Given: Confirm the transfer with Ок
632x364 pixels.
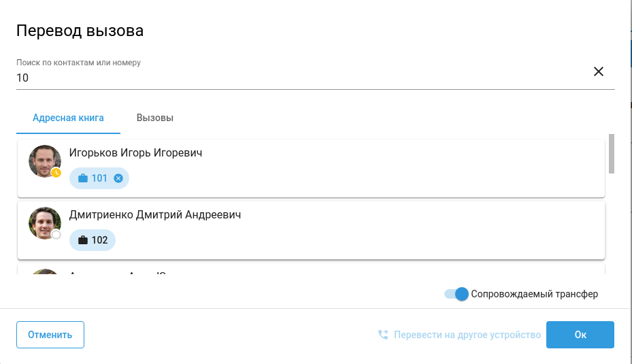Looking at the screenshot, I should (580, 335).
